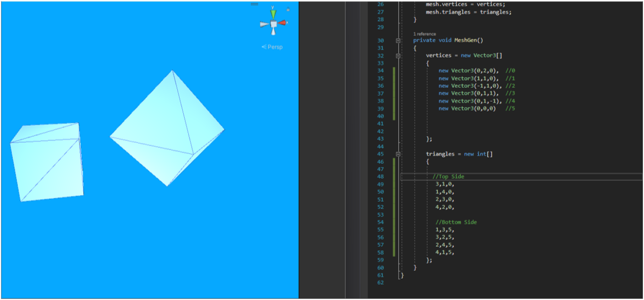
Task: Click 'vertices = new Vector3[]' declaration
Action: click(x=464, y=55)
